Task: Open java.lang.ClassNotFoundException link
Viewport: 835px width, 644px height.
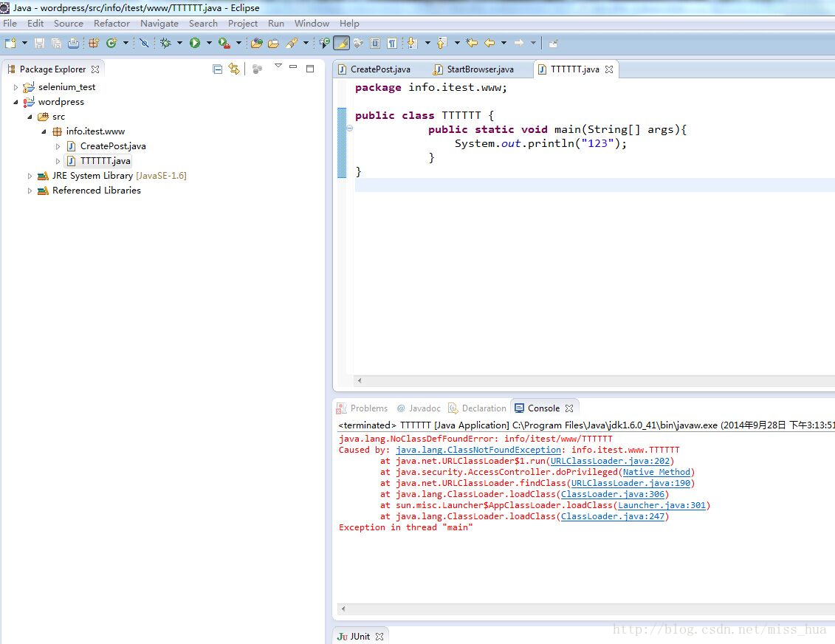Action: (x=478, y=450)
